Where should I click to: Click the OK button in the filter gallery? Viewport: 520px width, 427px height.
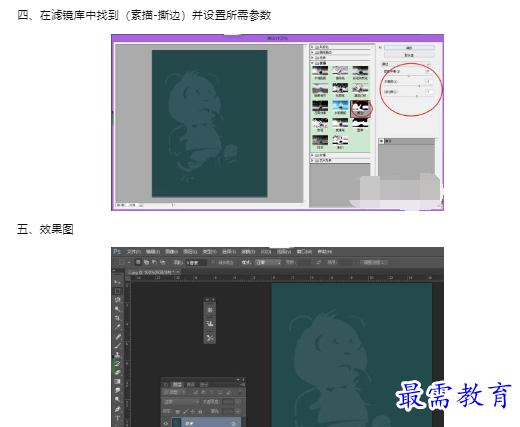pos(409,48)
